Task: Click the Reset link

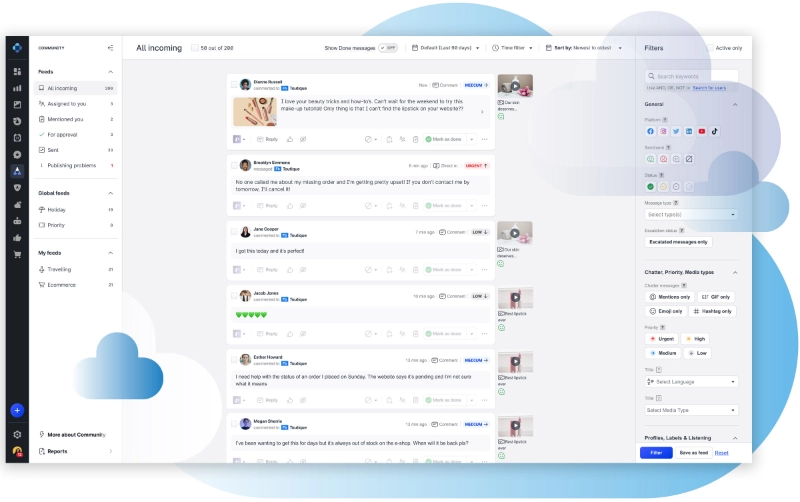Action: [721, 453]
